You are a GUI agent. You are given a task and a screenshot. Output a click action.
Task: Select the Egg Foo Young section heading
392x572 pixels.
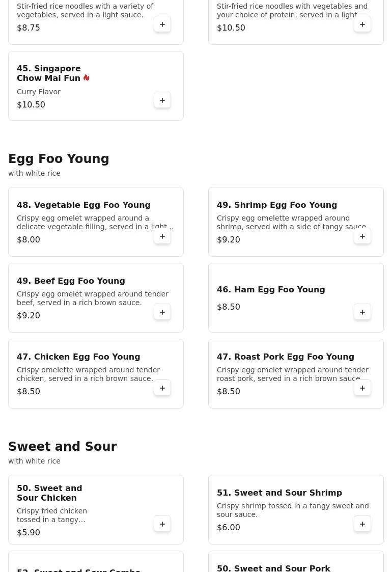tap(59, 159)
